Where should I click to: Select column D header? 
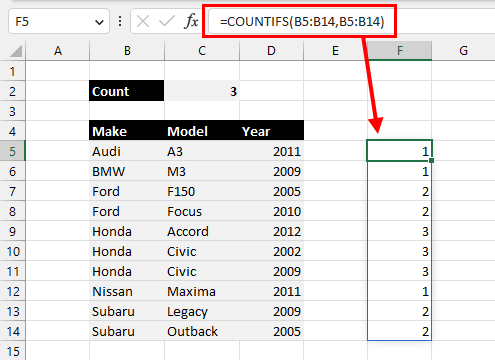(x=271, y=51)
